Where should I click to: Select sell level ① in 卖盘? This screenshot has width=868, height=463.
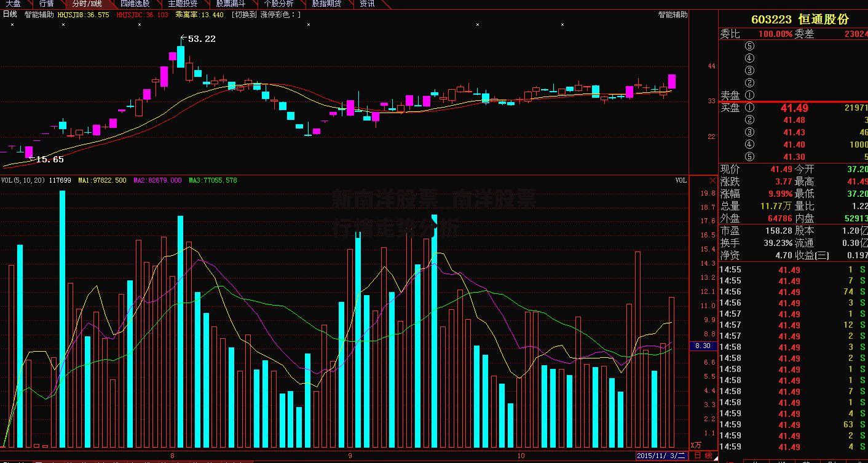pos(749,95)
